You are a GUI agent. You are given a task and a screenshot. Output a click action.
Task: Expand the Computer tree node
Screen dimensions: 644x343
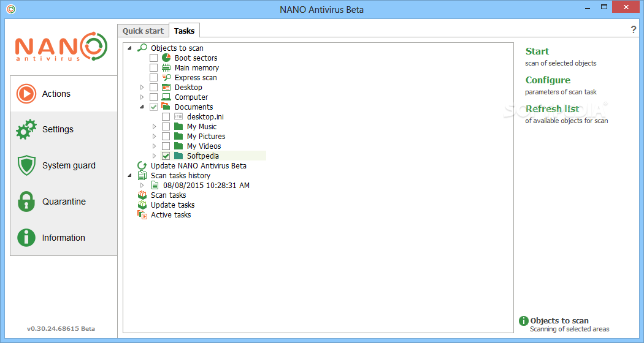[x=142, y=97]
